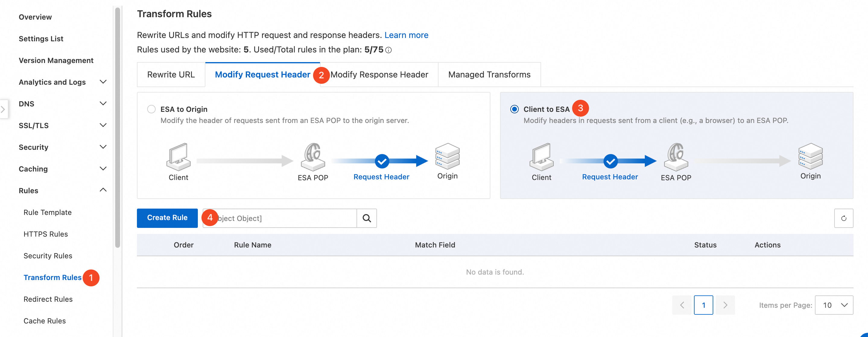The height and width of the screenshot is (337, 868).
Task: Switch to the Managed Transforms tab
Action: pos(489,74)
